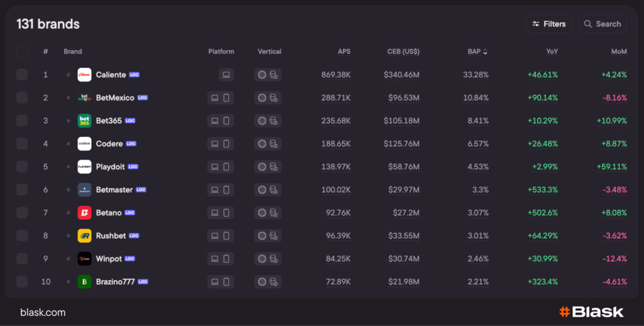Image resolution: width=644 pixels, height=326 pixels.
Task: Open the blask.com link in footer
Action: [43, 312]
